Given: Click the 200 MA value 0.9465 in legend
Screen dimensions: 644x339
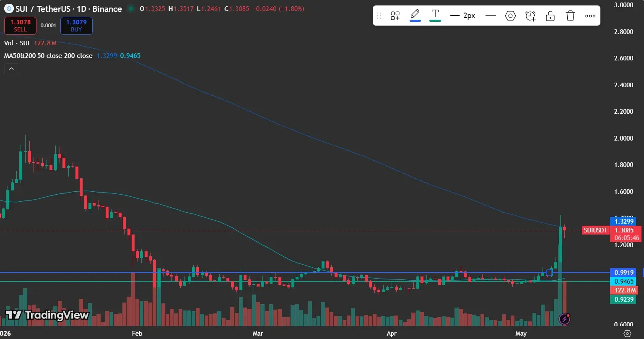Looking at the screenshot, I should 130,55.
